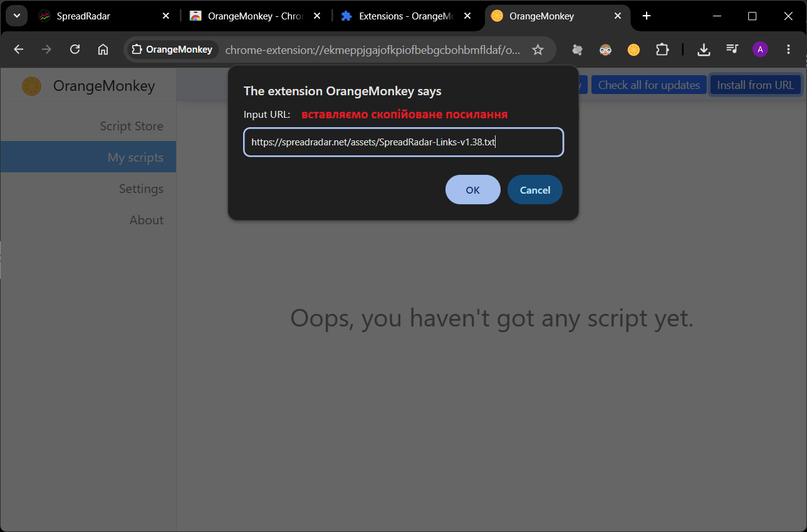Select My scripts in the sidebar
The height and width of the screenshot is (532, 807).
(x=88, y=157)
